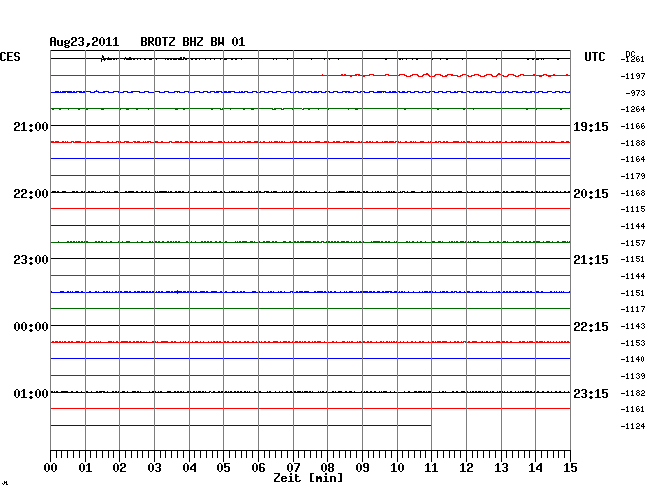Click the 23:15 UTC time label
This screenshot has width=650, height=494.
[x=591, y=394]
